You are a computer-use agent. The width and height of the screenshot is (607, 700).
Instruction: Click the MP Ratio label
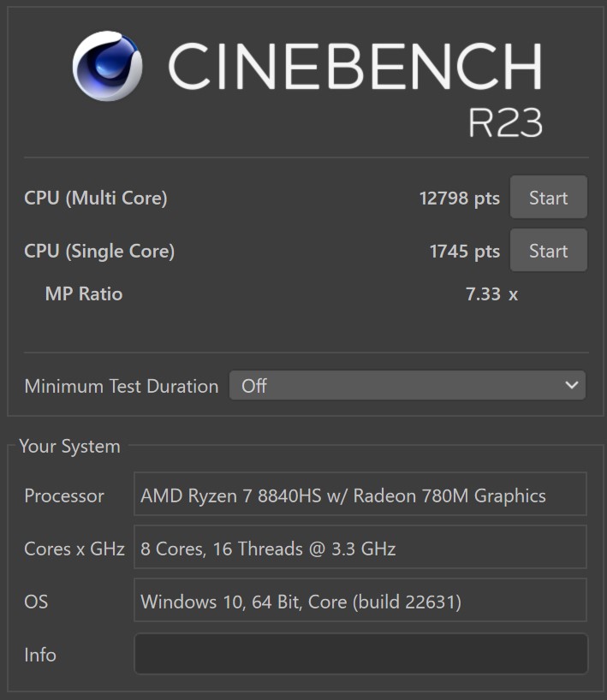coord(84,294)
